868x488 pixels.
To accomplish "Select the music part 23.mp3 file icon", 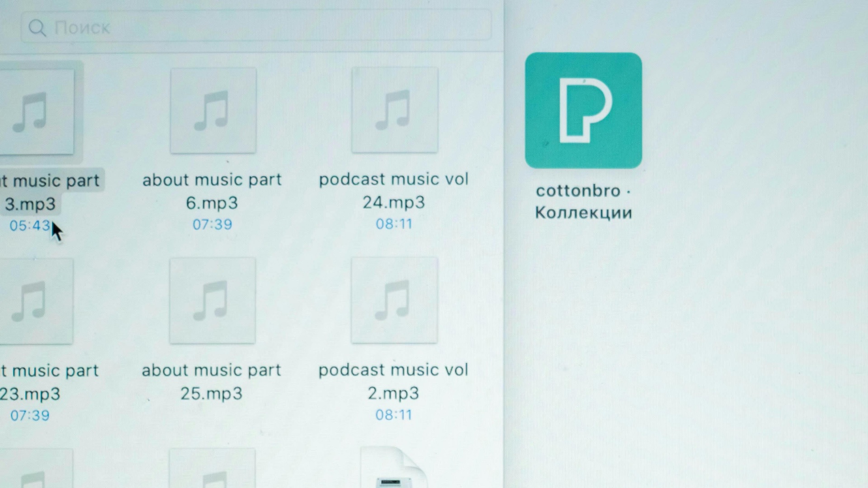I will (36, 301).
